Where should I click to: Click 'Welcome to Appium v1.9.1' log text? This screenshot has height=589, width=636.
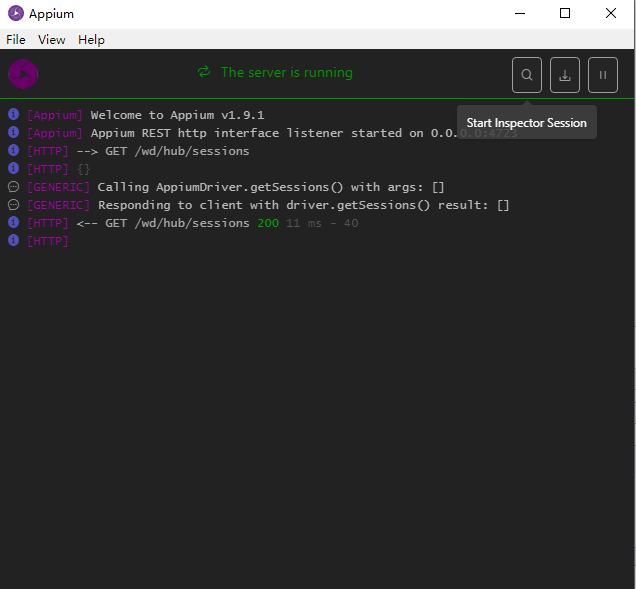tap(177, 115)
